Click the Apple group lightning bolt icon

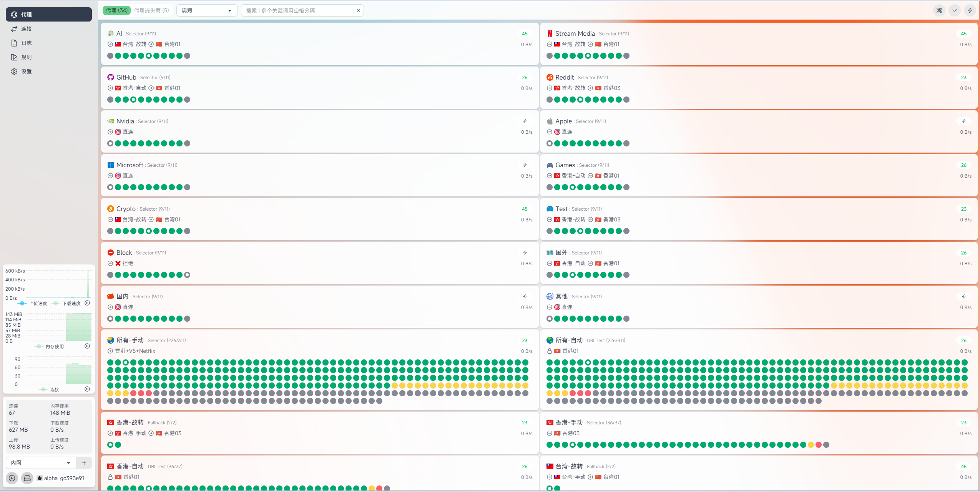[963, 121]
